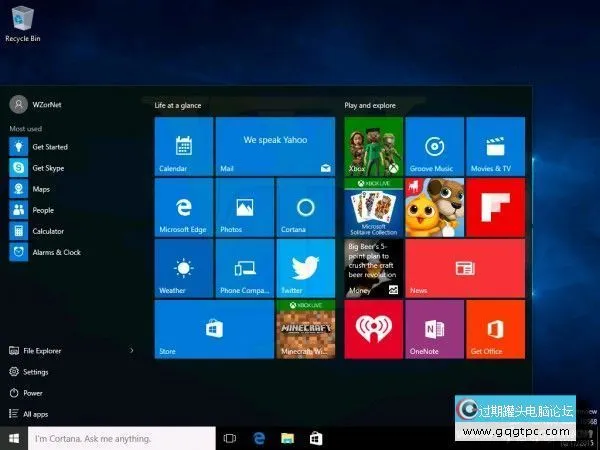This screenshot has height=450, width=600.
Task: Click the Get Office tile
Action: [x=495, y=329]
